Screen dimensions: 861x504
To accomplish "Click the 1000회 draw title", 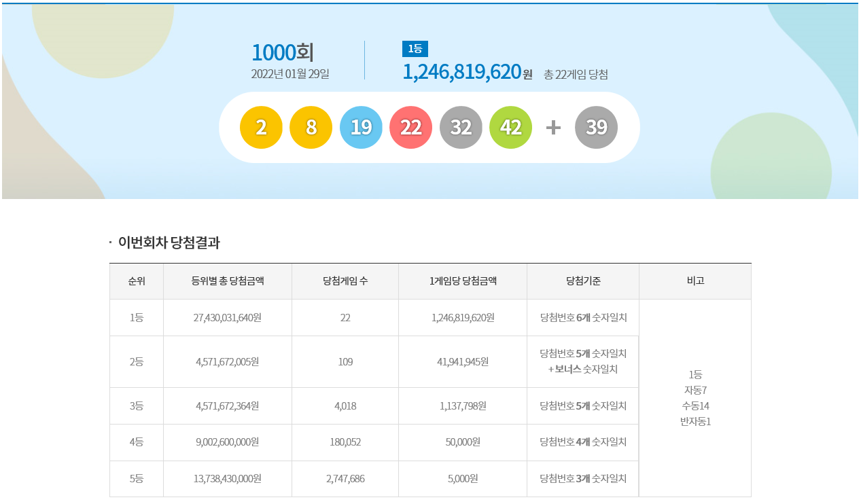I will [x=282, y=52].
